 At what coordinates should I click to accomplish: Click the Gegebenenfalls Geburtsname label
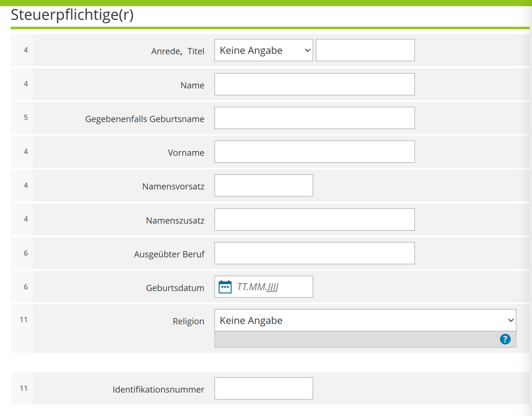(144, 119)
